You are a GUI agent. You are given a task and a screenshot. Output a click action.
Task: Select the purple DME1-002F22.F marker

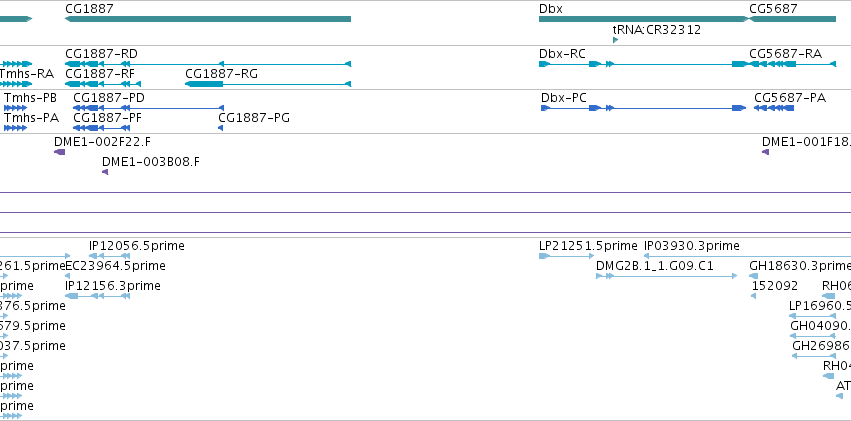coord(59,152)
